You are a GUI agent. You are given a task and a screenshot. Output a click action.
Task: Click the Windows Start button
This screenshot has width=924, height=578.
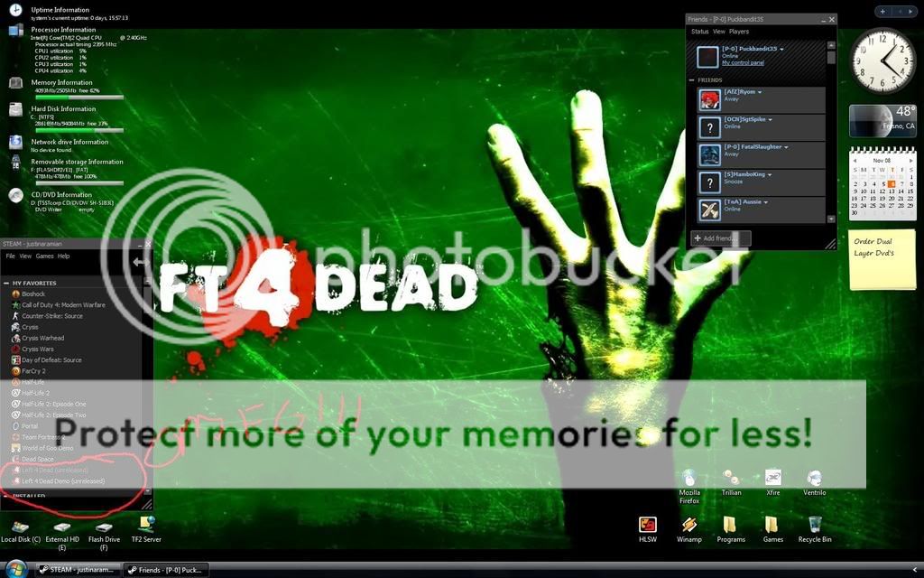(15, 569)
